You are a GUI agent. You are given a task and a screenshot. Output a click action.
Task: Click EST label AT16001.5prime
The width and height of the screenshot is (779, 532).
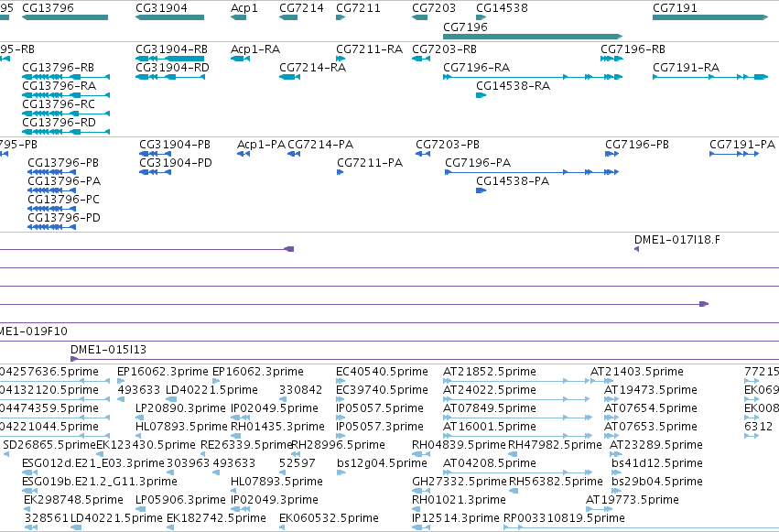(x=490, y=427)
